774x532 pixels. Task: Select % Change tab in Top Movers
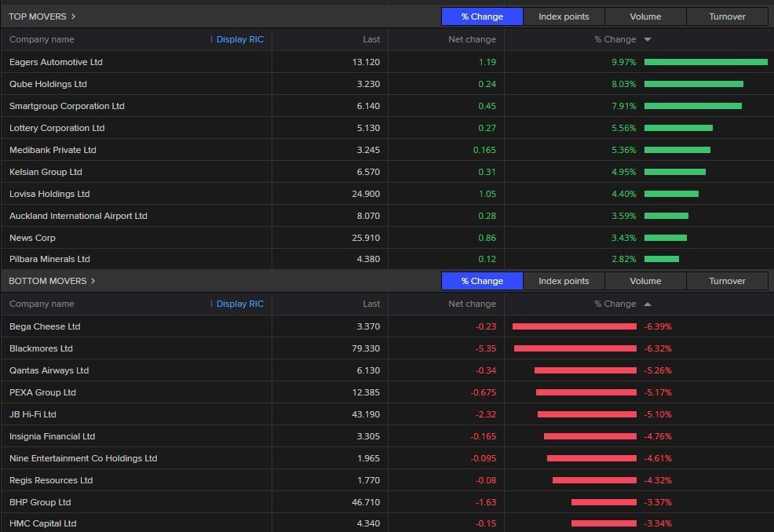tap(482, 16)
